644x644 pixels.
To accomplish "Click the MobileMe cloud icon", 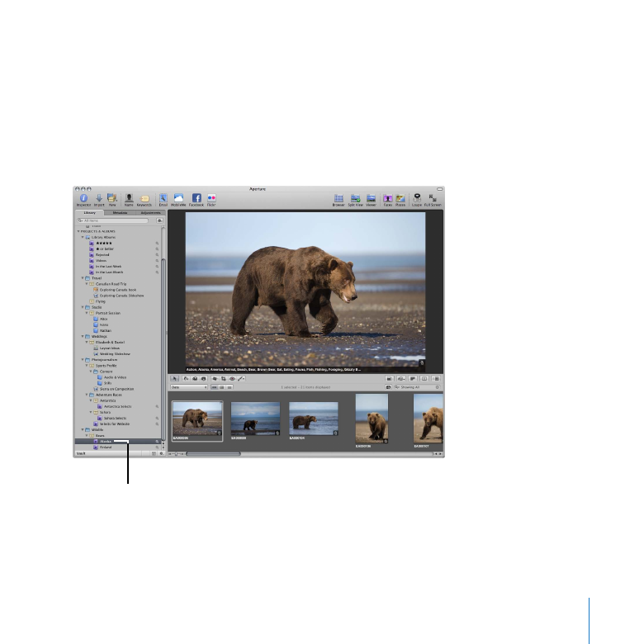I will tap(178, 198).
